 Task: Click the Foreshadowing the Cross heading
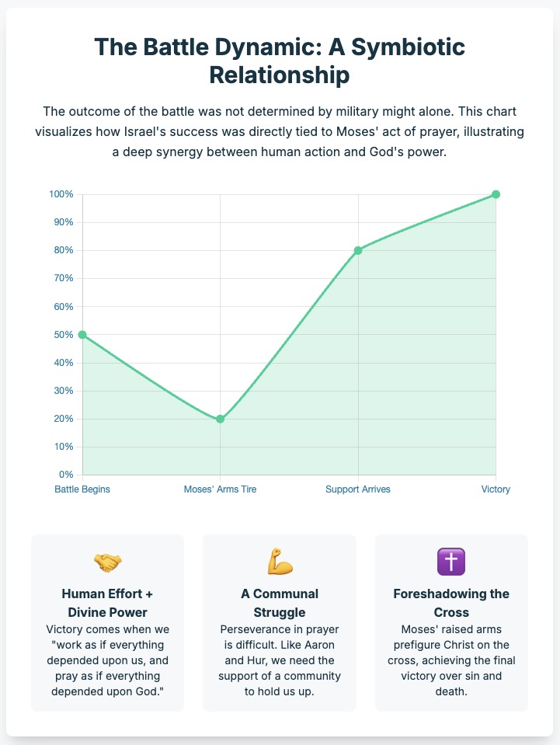451,603
